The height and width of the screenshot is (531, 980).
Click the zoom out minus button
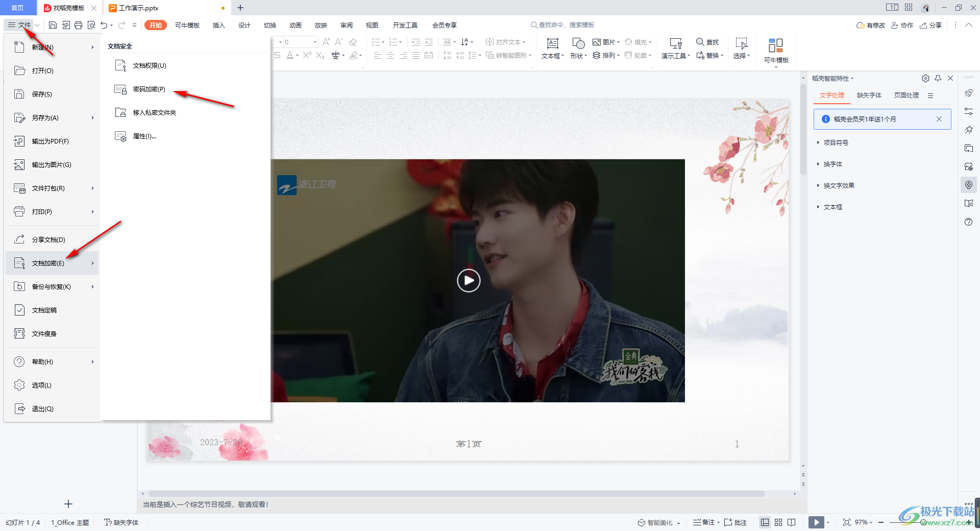pos(881,522)
